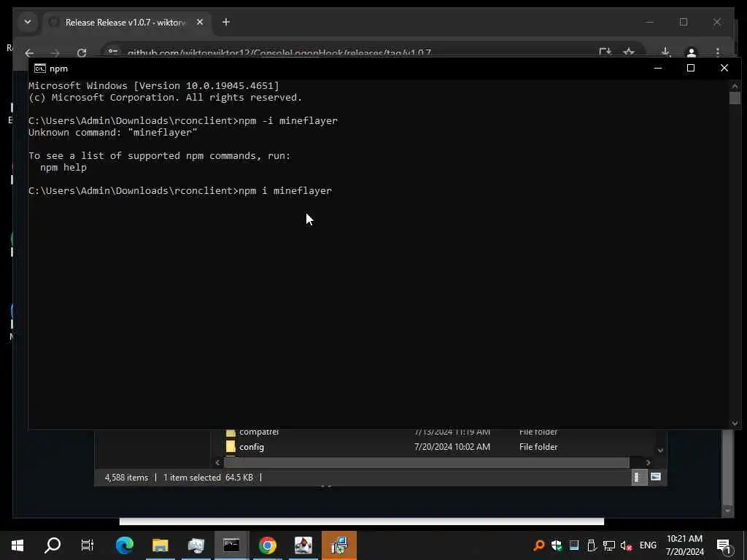Open the Windows Start menu
Viewport: 747px width, 560px height.
click(18, 545)
